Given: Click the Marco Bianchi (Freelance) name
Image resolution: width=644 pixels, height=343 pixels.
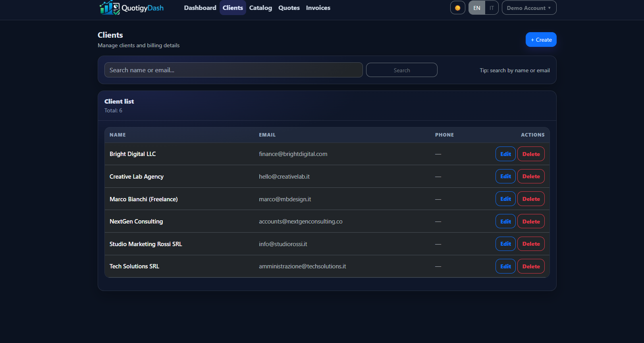Looking at the screenshot, I should [144, 199].
